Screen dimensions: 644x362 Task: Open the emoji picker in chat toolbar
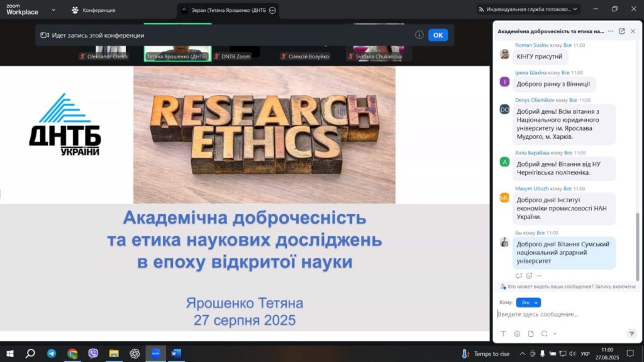[x=517, y=334]
